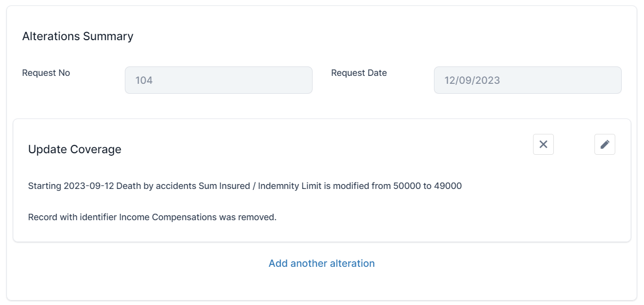The image size is (644, 305).
Task: Click the Request No field showing 104
Action: point(218,80)
